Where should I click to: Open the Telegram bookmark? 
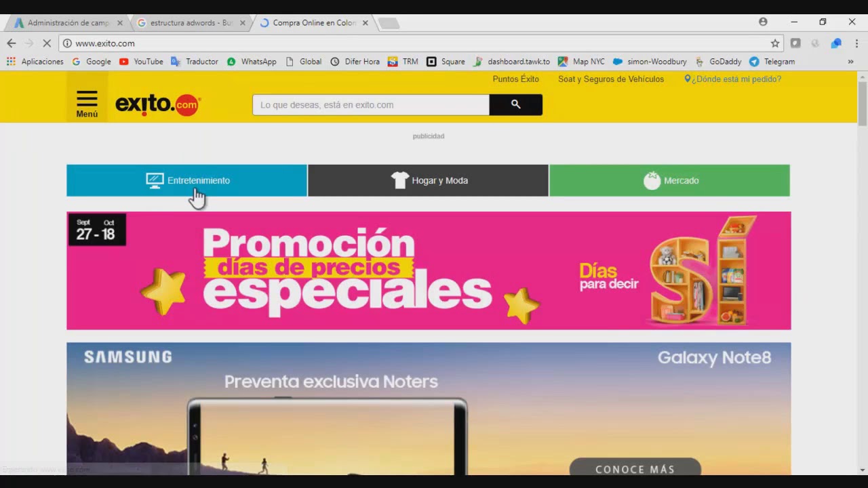click(772, 62)
